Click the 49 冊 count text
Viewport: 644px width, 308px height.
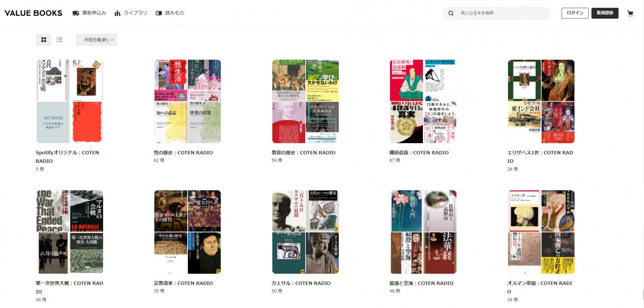(41, 300)
